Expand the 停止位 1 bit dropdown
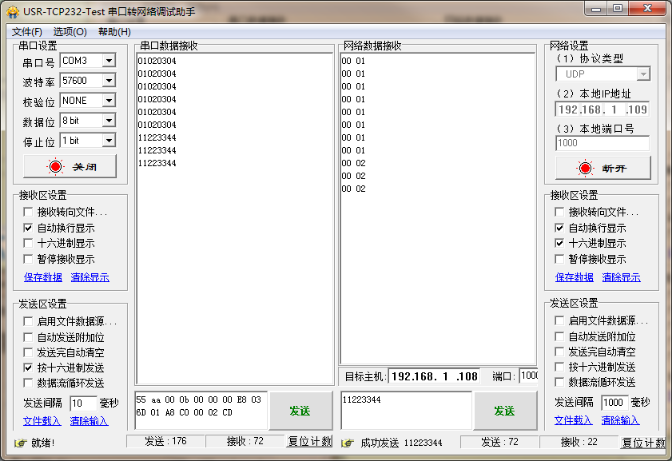The image size is (672, 461). 108,141
